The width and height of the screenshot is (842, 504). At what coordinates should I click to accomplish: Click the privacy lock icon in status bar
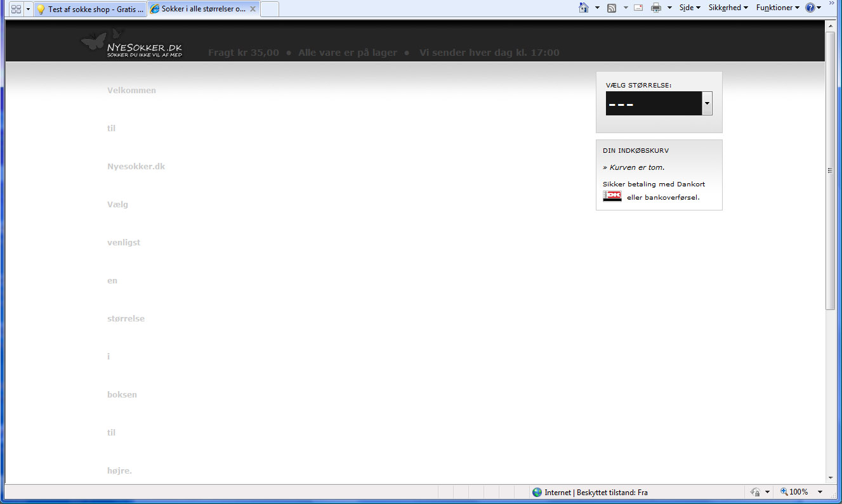[x=755, y=492]
